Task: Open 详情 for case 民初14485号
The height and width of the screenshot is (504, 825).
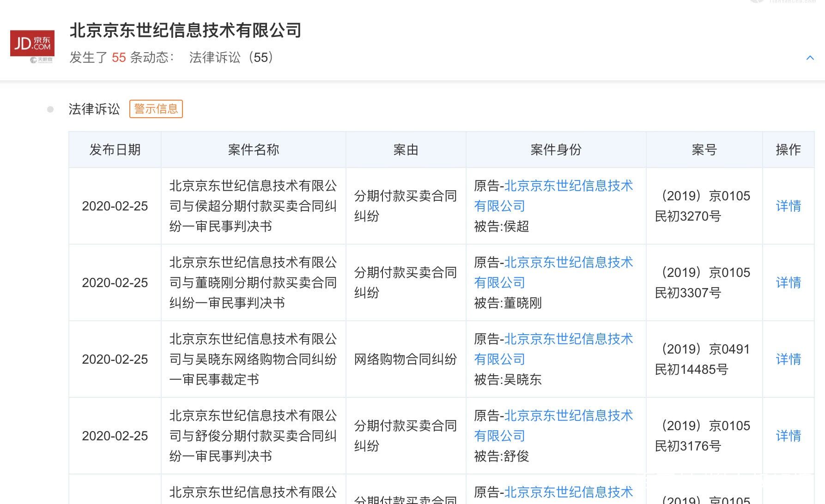Action: (x=788, y=359)
